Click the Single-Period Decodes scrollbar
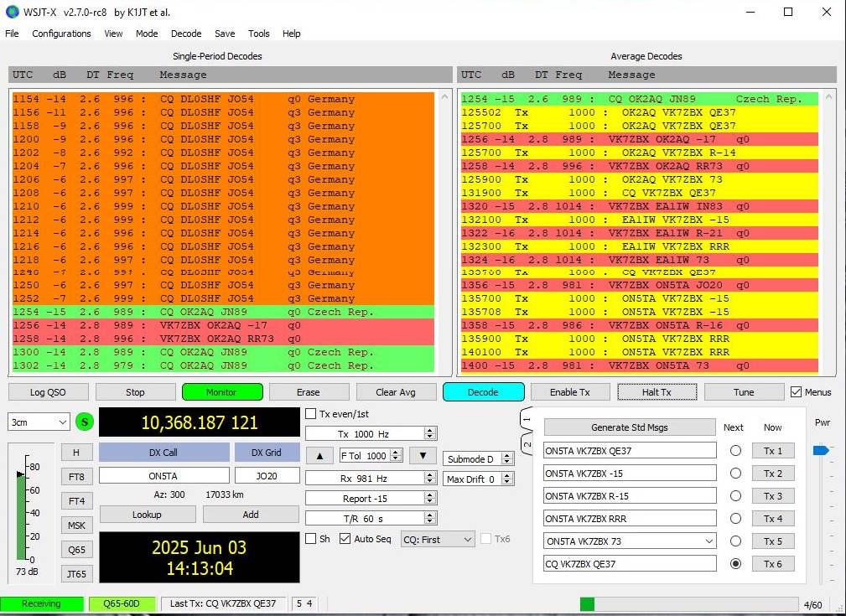Viewport: 846px width, 616px height. [x=444, y=232]
